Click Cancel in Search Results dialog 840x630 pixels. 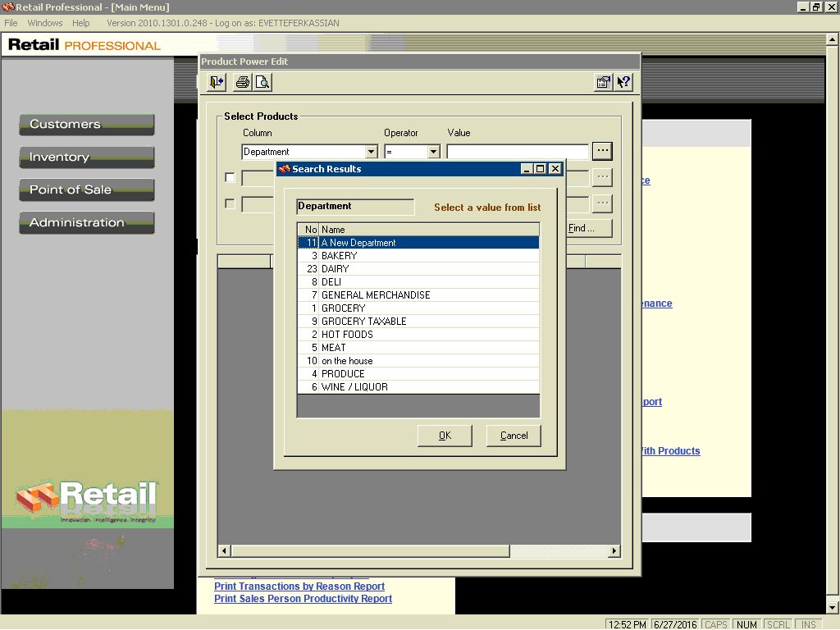tap(514, 436)
